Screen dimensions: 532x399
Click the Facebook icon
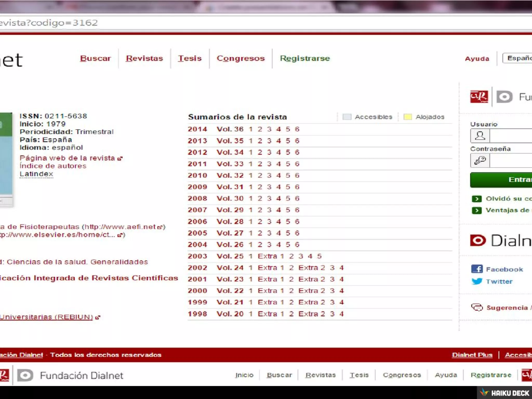(477, 269)
